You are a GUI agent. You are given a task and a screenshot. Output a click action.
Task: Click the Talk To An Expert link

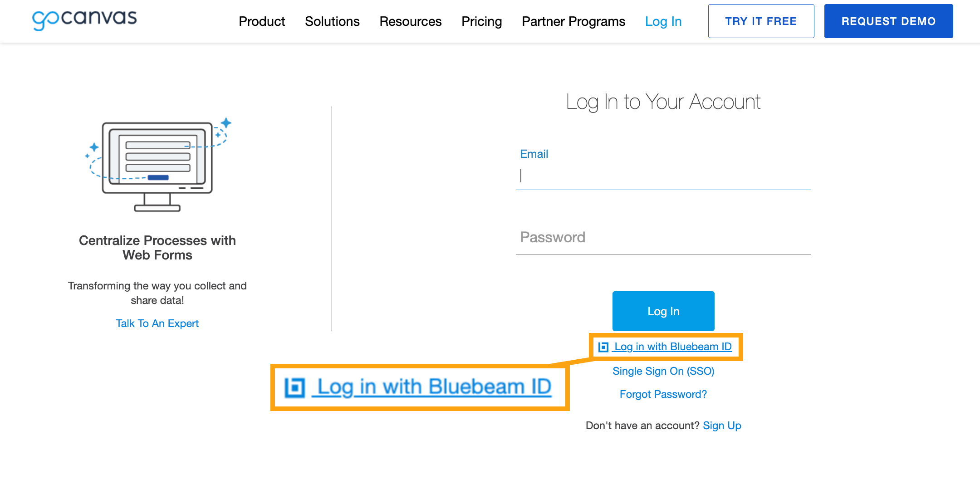157,323
